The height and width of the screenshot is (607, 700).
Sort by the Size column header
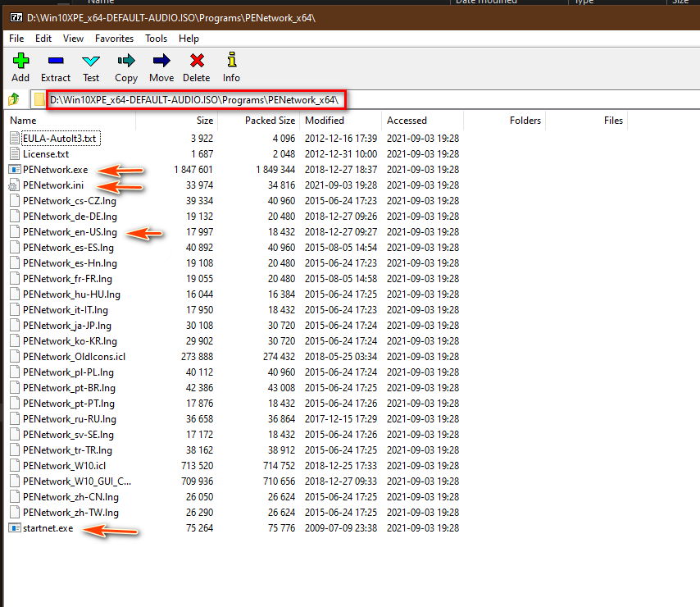pyautogui.click(x=177, y=121)
